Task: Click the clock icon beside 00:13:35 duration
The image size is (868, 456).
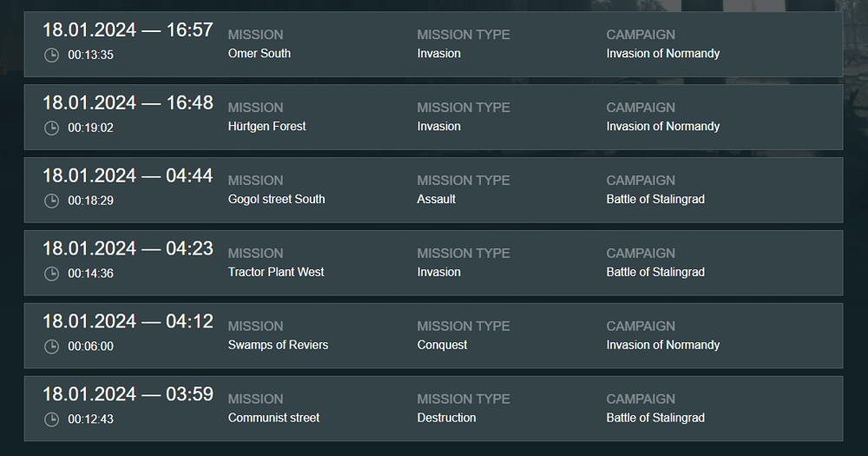Action: 52,55
